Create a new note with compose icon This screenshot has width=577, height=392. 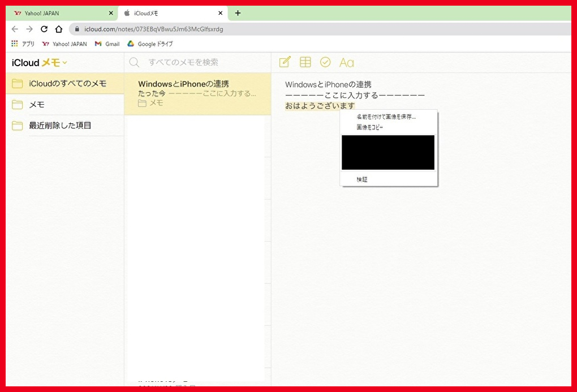(x=285, y=62)
